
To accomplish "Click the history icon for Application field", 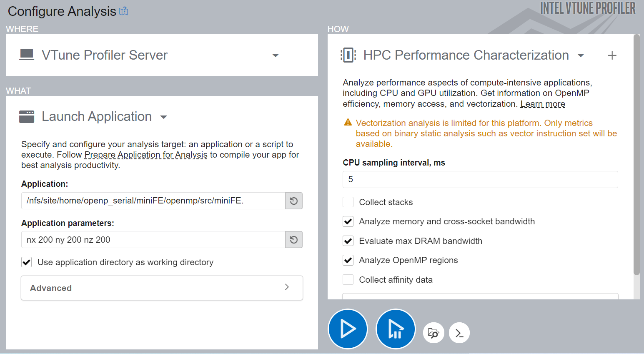I will click(x=294, y=201).
